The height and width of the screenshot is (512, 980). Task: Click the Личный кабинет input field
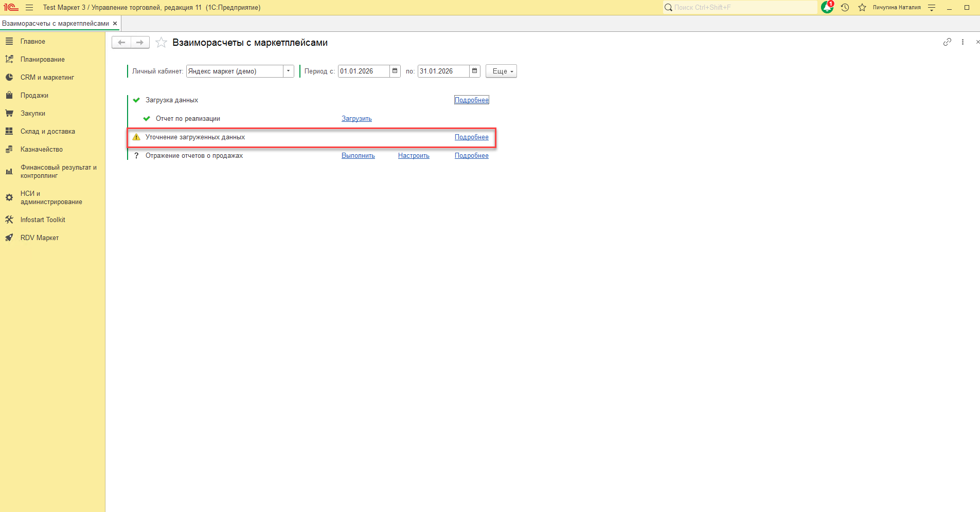(235, 71)
